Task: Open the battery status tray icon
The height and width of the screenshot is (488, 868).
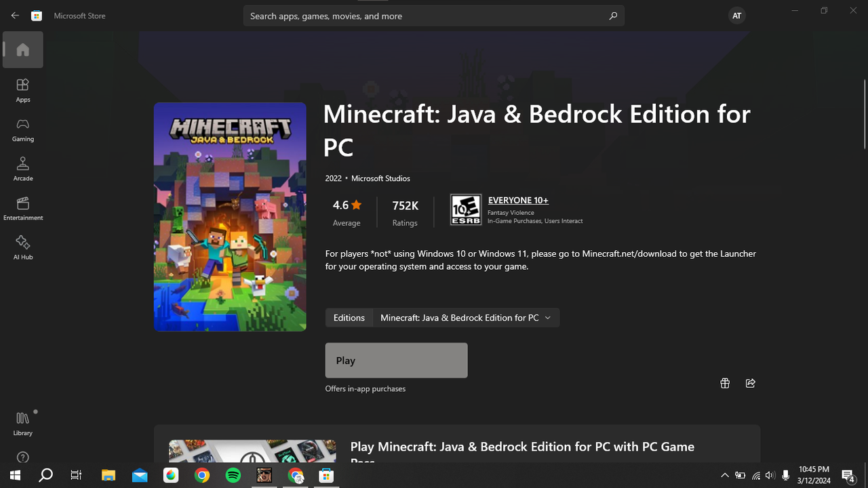Action: 741,475
